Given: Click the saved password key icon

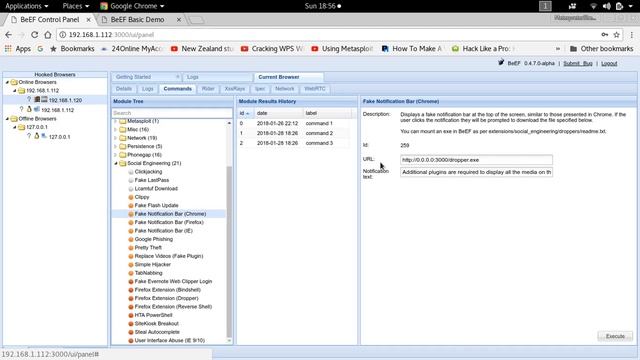Looking at the screenshot, I should (x=604, y=35).
